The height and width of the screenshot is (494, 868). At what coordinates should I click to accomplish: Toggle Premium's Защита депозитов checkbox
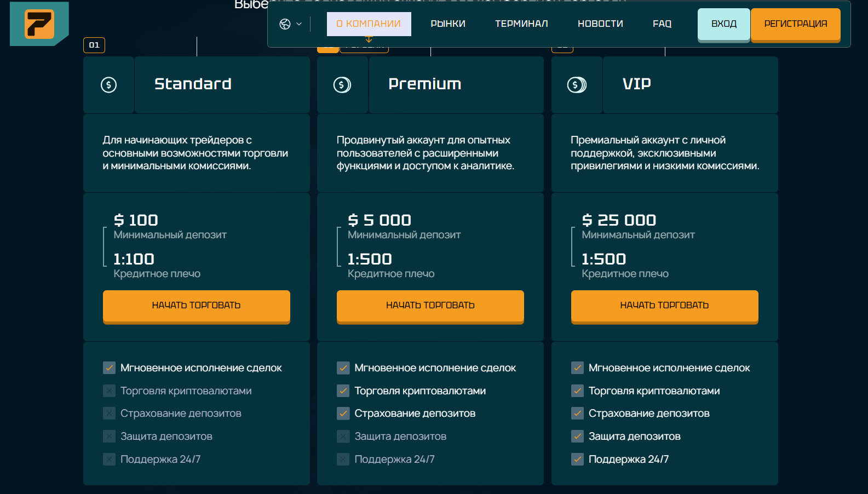[343, 436]
